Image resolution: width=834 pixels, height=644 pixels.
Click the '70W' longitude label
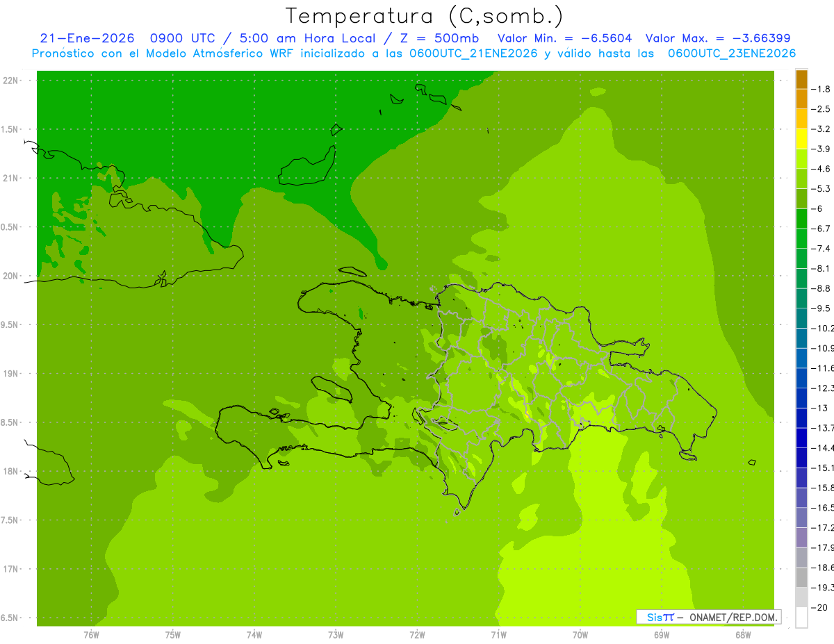pos(580,634)
